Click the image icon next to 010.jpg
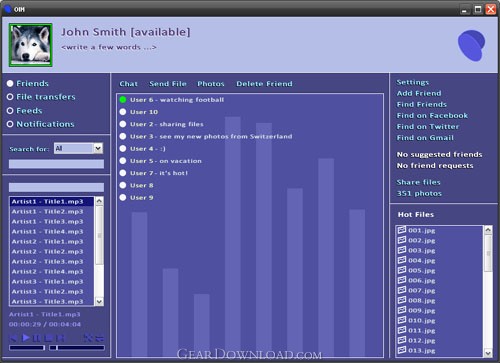Screen dimensions: 500x363 click(402, 320)
